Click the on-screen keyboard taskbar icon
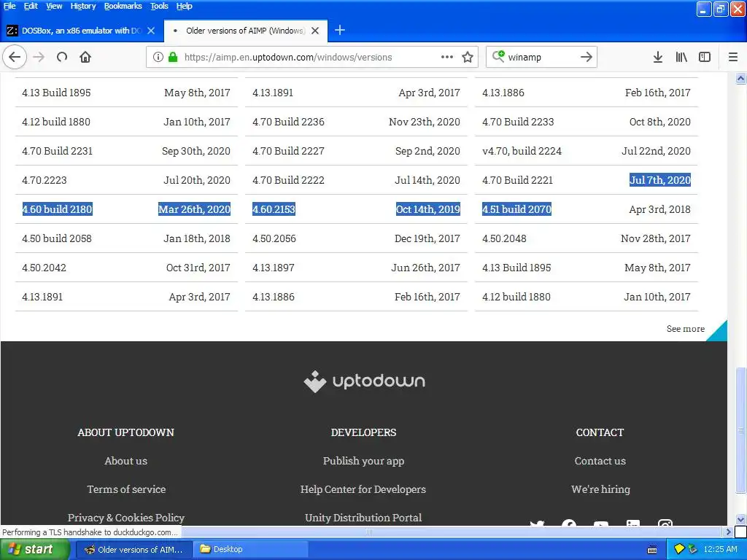 [x=652, y=550]
